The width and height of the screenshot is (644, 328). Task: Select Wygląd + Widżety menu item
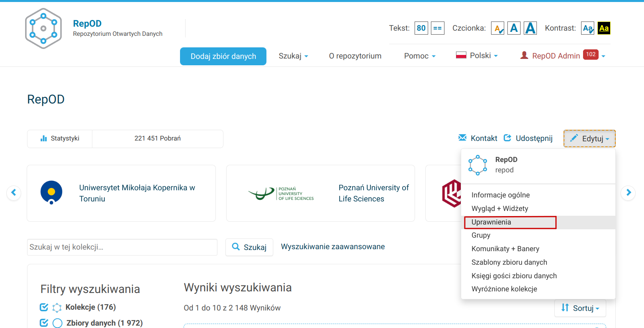tap(538, 209)
